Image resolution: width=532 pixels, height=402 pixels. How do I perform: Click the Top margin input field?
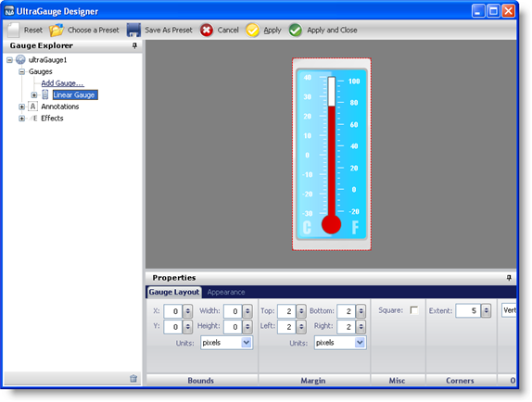tap(286, 311)
